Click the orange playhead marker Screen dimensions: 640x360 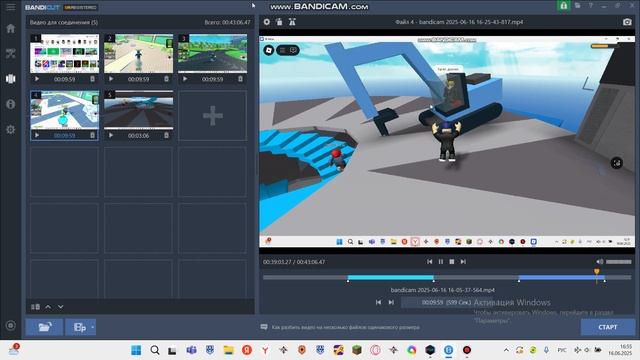[x=597, y=272]
